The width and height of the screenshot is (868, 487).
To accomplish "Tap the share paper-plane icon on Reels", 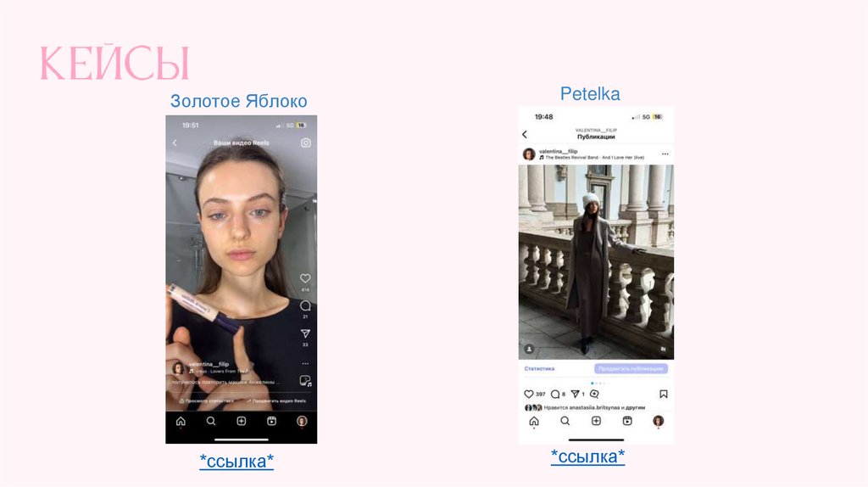I will pos(305,333).
